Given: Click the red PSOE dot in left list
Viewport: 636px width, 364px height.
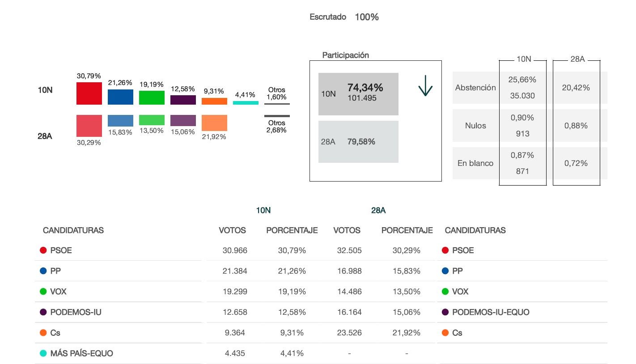Looking at the screenshot, I should (43, 250).
